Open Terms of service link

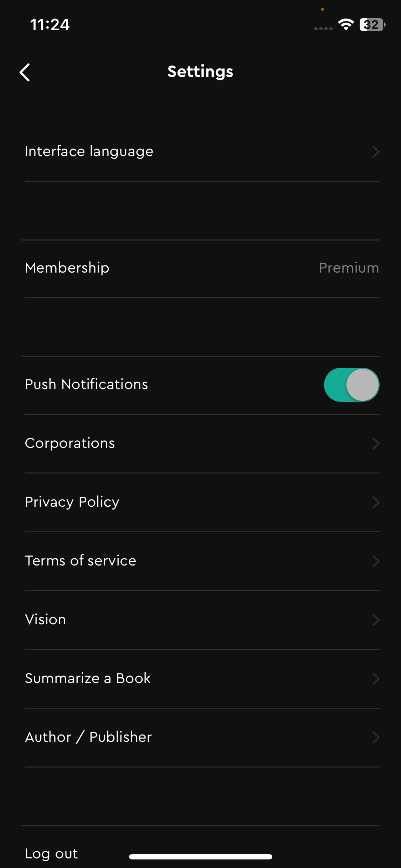tap(202, 561)
